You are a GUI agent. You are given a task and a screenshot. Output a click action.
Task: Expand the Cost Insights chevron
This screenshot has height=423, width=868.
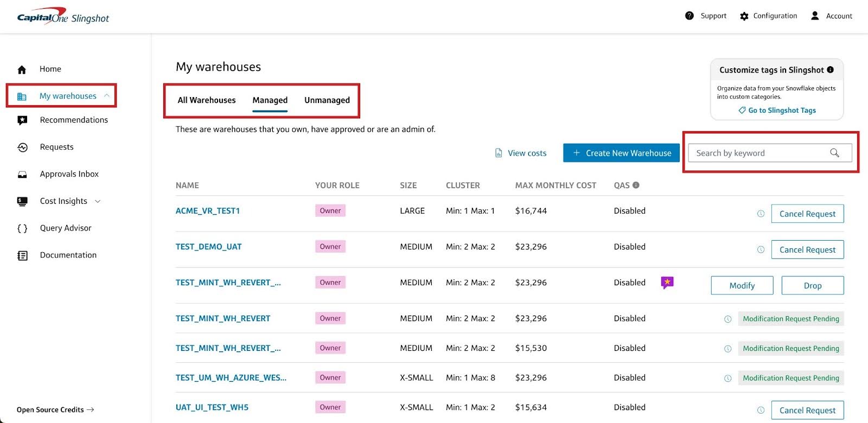(x=98, y=201)
